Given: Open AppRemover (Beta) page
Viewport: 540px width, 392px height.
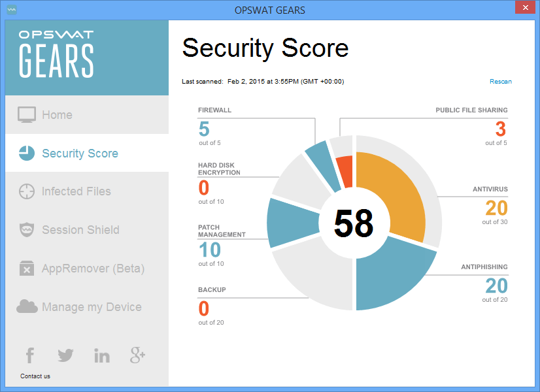Looking at the screenshot, I should 87,268.
